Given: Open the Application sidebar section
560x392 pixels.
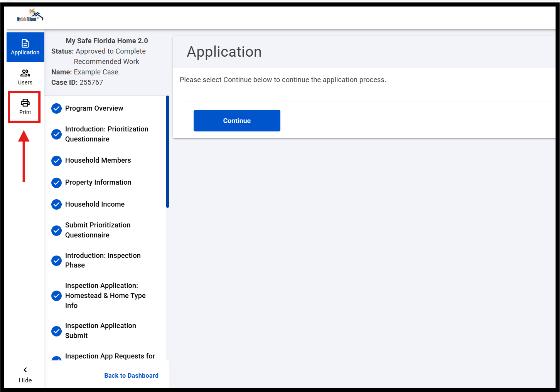Looking at the screenshot, I should click(x=25, y=47).
